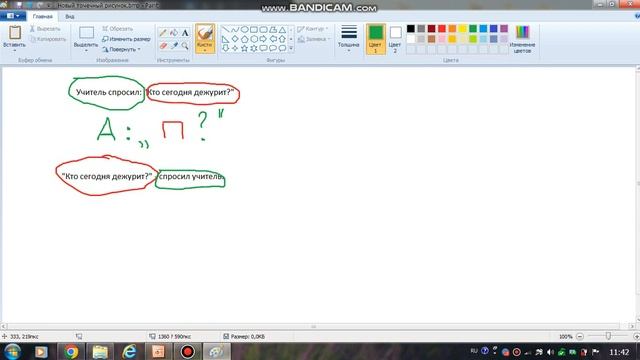Pick the curve shape

(x=235, y=30)
